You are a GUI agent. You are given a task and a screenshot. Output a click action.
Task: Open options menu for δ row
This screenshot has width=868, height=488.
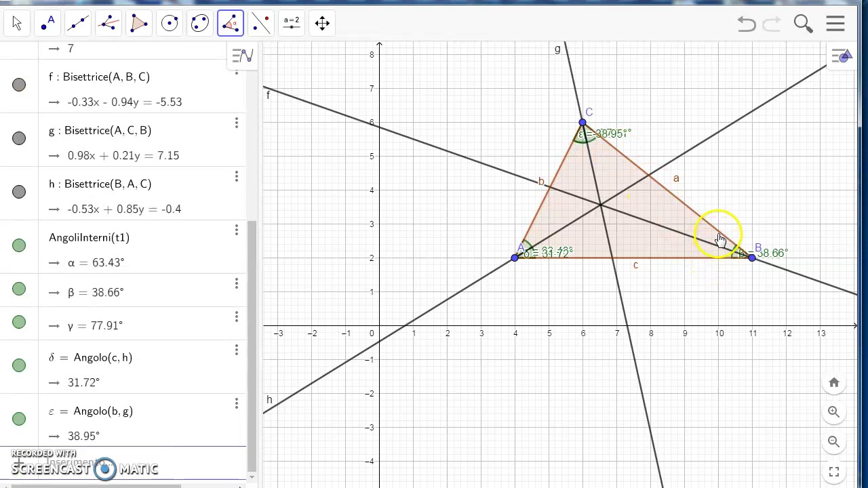237,350
